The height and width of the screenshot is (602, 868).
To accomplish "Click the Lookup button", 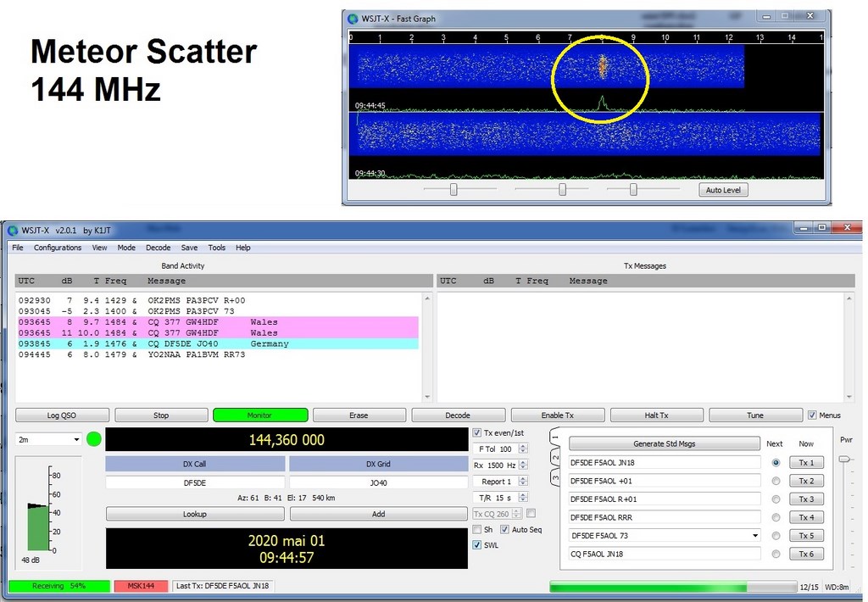I will (x=195, y=514).
